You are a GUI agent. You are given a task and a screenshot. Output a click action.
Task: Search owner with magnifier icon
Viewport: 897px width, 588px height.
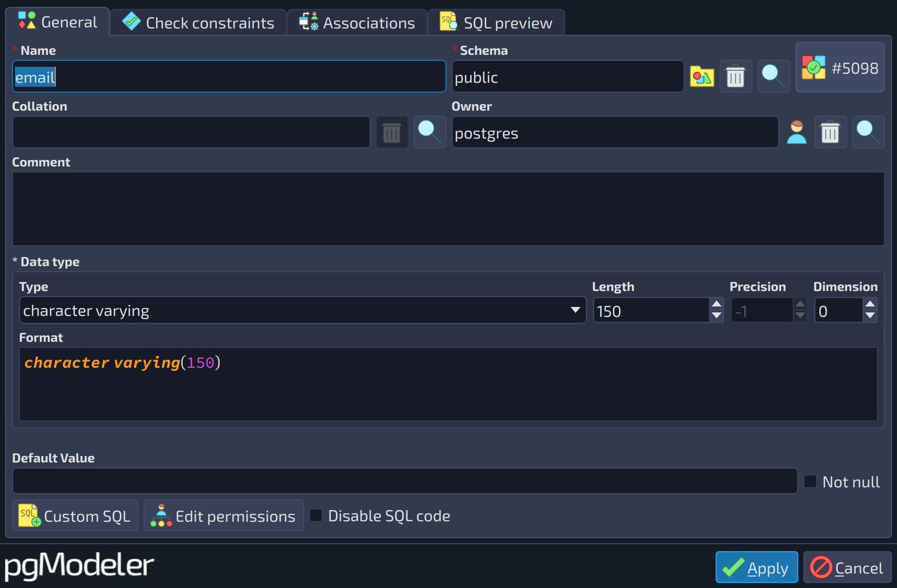click(x=868, y=133)
